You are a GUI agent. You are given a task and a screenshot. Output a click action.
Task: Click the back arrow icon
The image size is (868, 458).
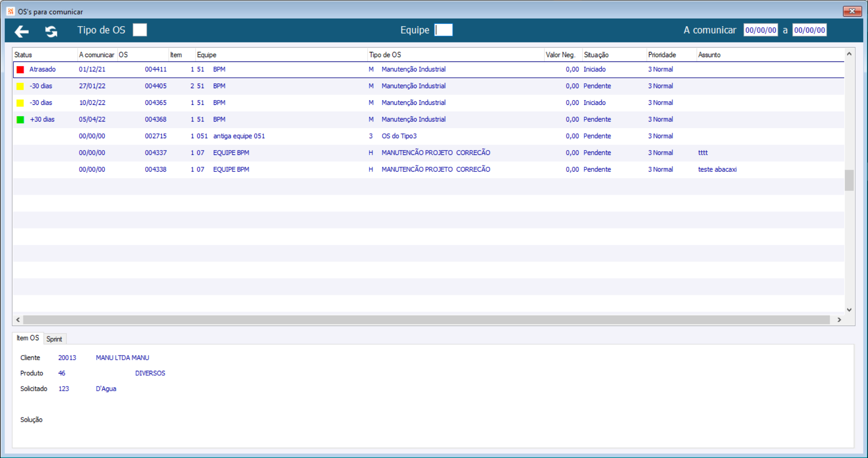21,31
